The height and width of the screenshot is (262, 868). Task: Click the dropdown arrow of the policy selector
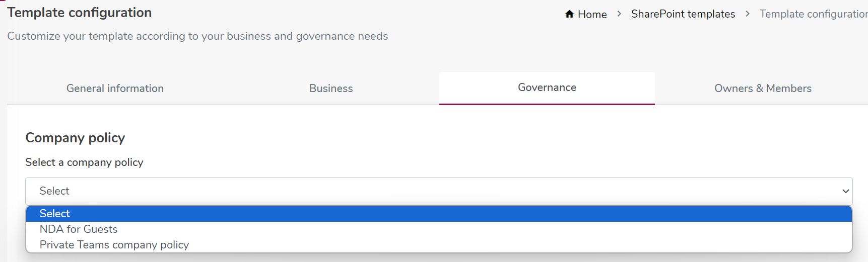coord(845,191)
